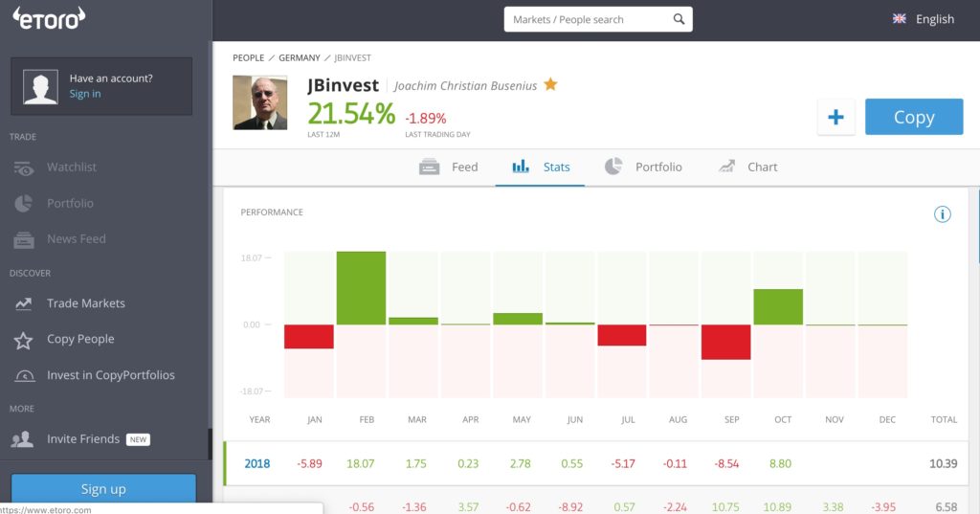Click the Joachim Christian Busenius name
Screen dimensions: 980x514
pos(465,86)
